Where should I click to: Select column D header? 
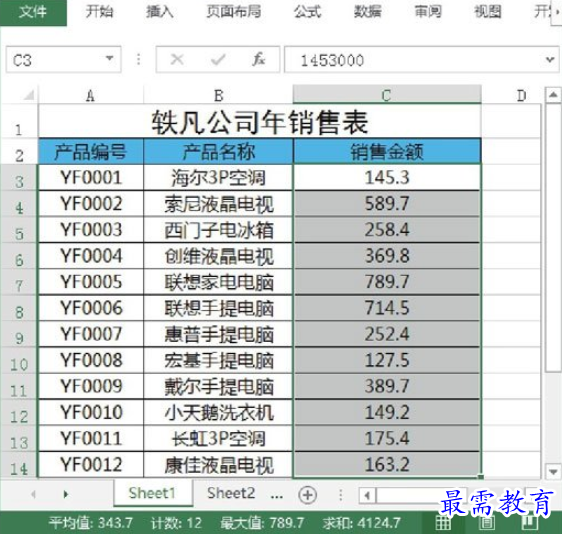point(521,95)
